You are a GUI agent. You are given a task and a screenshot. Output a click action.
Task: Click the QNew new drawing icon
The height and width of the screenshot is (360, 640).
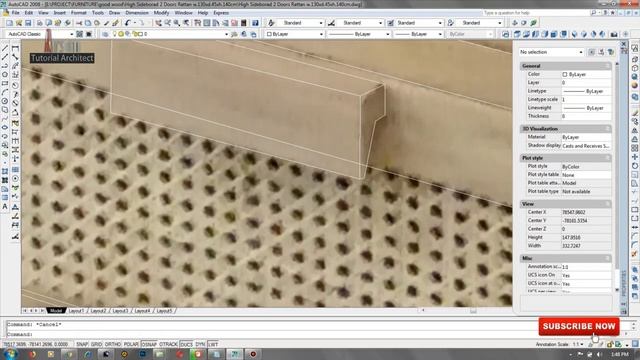9,23
